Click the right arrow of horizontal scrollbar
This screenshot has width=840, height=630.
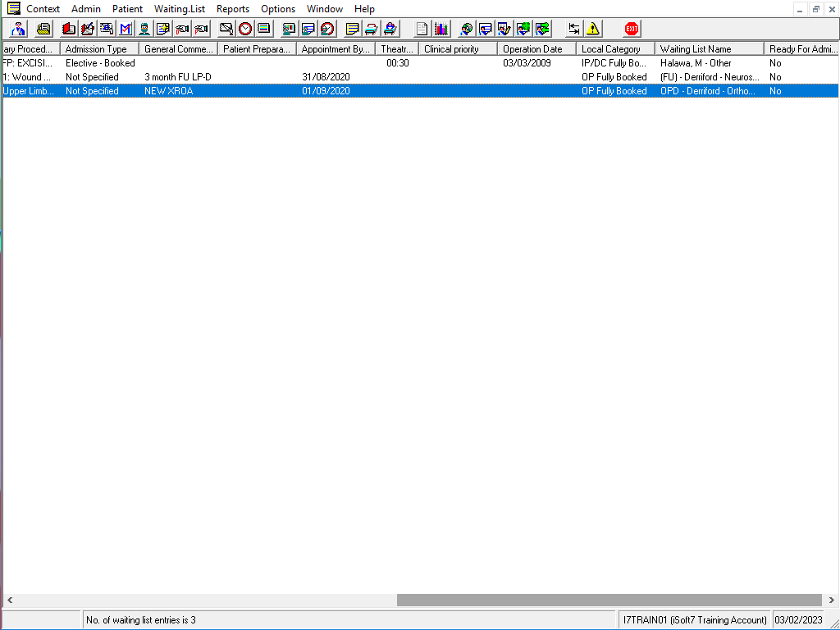coord(832,600)
